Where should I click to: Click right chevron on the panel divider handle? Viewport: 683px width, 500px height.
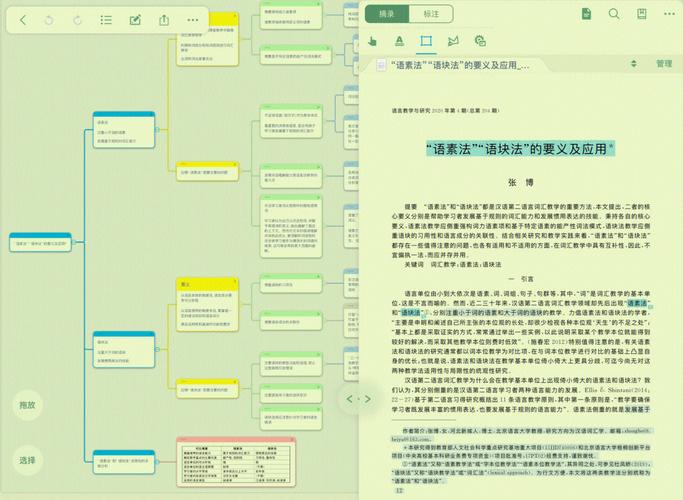coord(368,399)
